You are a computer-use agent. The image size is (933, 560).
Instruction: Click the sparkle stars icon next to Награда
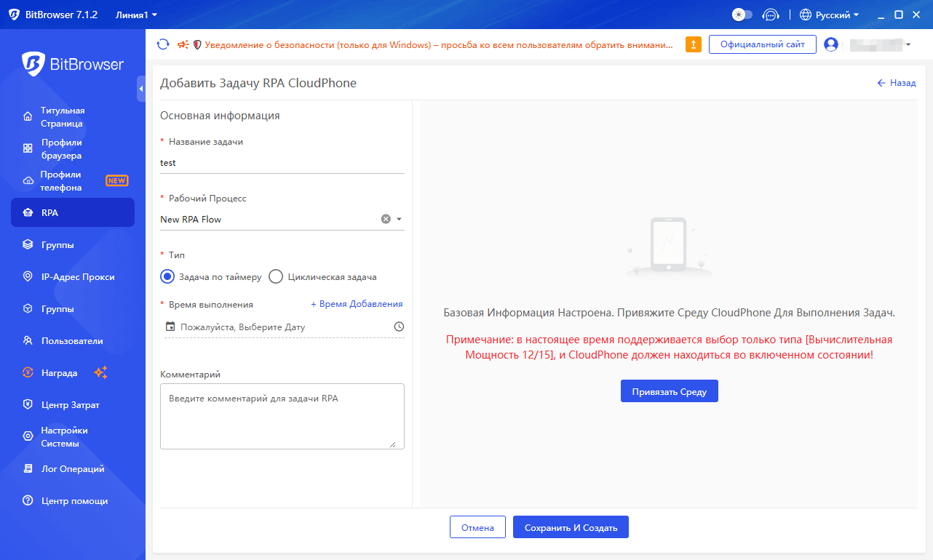100,373
